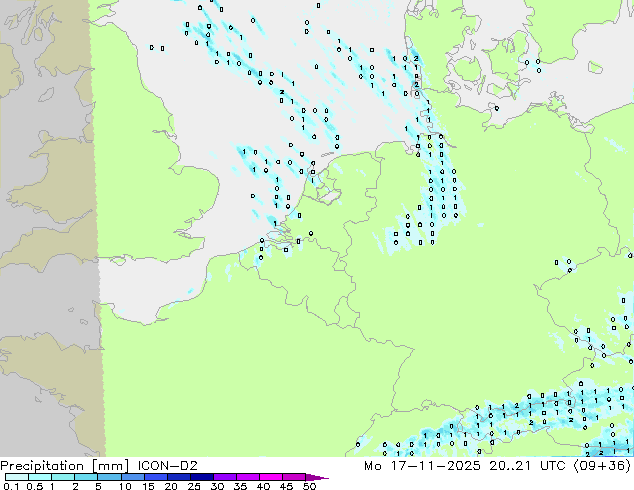The image size is (634, 490).
Task: Pick the 10–15 mm legend swatch
Action: tap(132, 477)
